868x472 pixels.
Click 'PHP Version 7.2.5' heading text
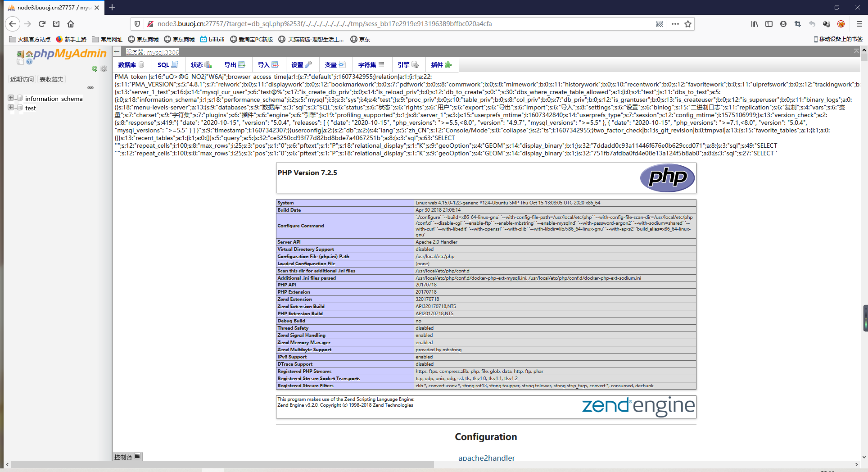click(x=307, y=173)
